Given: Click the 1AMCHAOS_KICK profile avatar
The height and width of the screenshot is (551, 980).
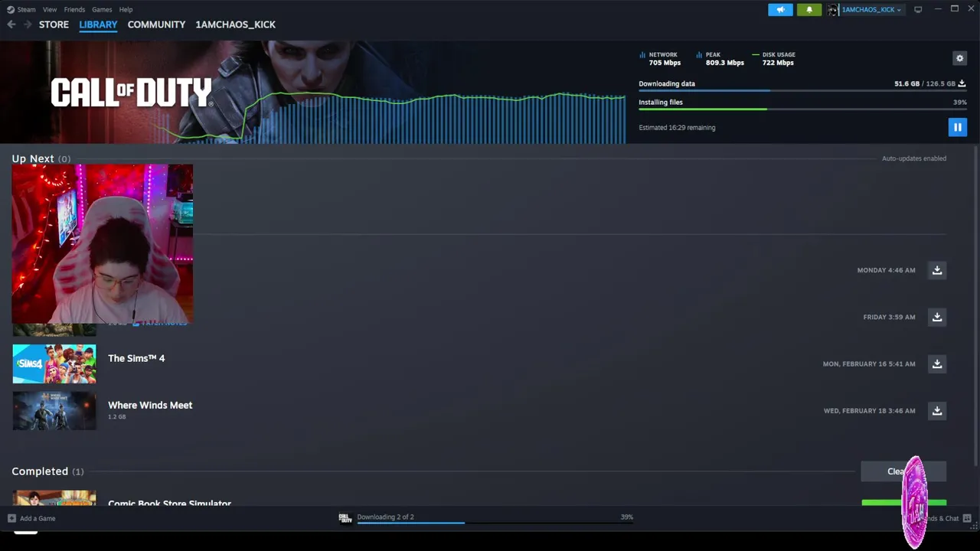Looking at the screenshot, I should pos(833,9).
